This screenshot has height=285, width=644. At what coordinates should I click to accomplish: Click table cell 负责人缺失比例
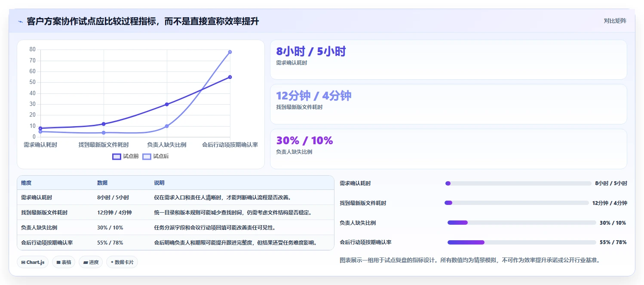(x=39, y=228)
